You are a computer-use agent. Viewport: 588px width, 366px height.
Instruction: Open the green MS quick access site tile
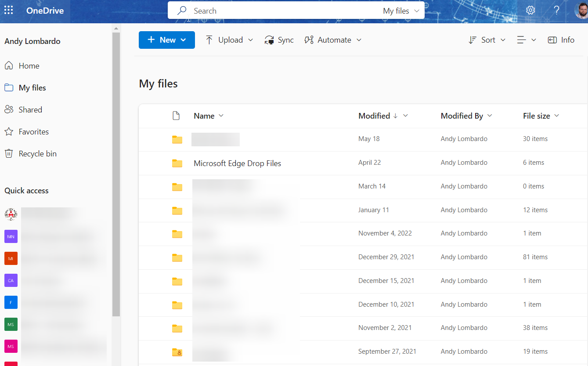11,324
